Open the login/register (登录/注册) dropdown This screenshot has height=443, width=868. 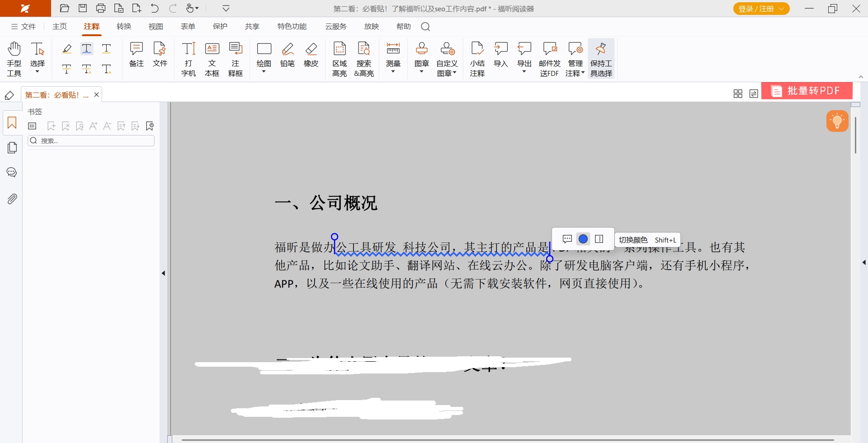(x=761, y=9)
